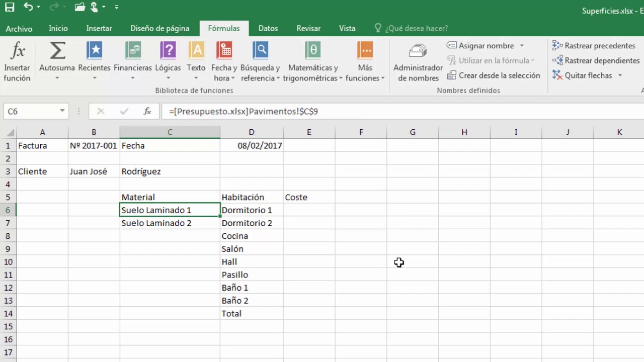
Task: Select cell containing 'Juan José'
Action: 94,171
